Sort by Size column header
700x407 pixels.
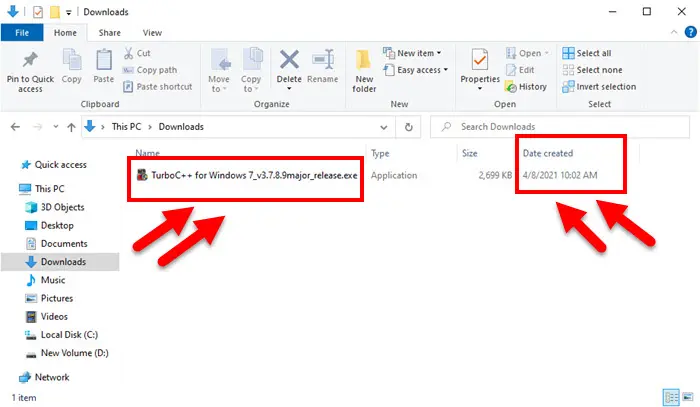[x=469, y=153]
